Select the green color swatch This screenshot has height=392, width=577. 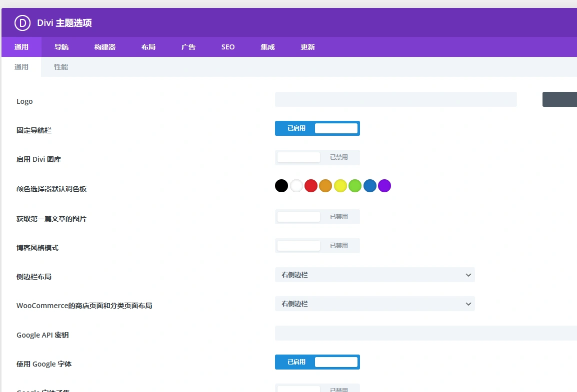[355, 185]
